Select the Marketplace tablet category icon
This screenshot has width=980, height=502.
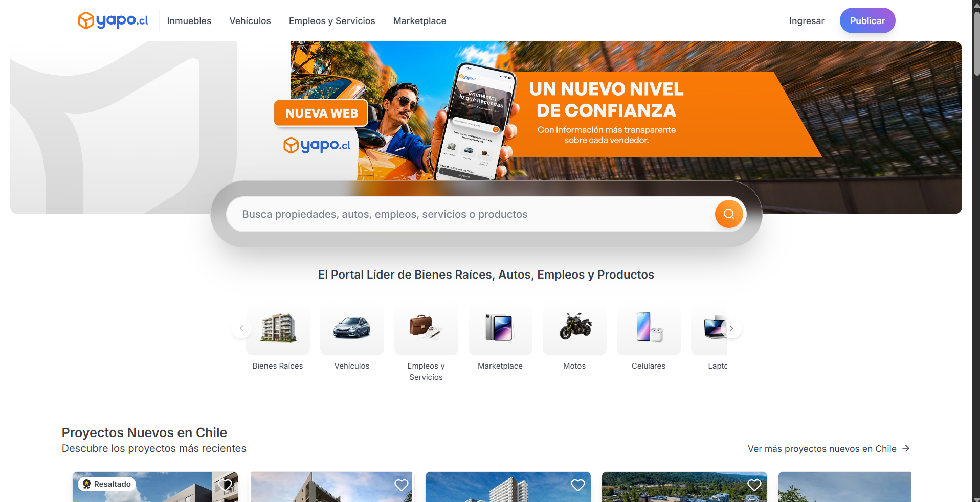pos(500,328)
